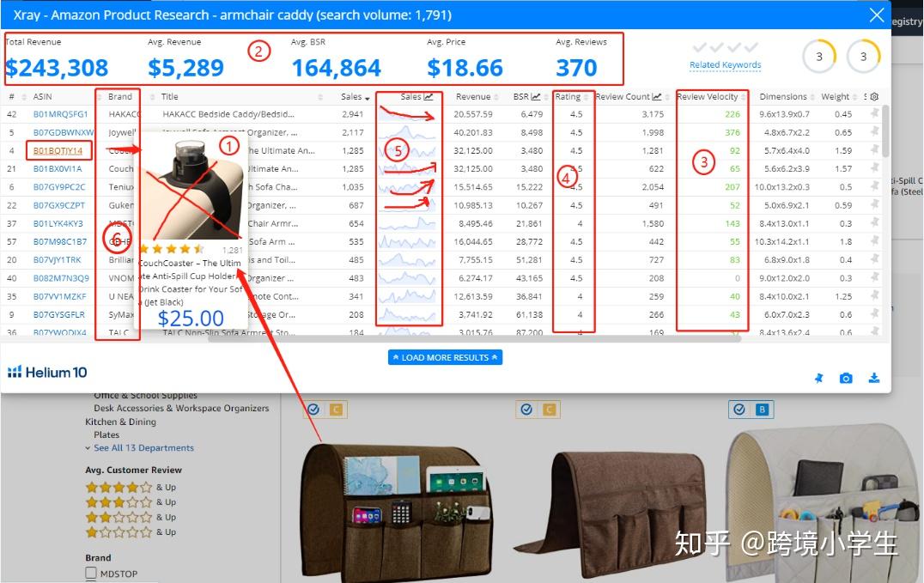Click the first circular score gauge showing 3
The image size is (924, 583).
(x=819, y=57)
